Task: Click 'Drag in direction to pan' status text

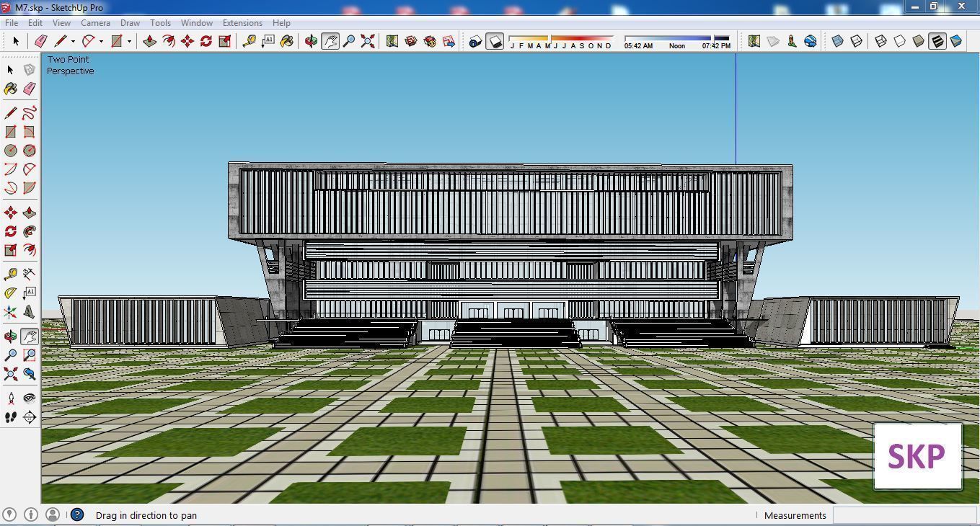Action: click(146, 515)
